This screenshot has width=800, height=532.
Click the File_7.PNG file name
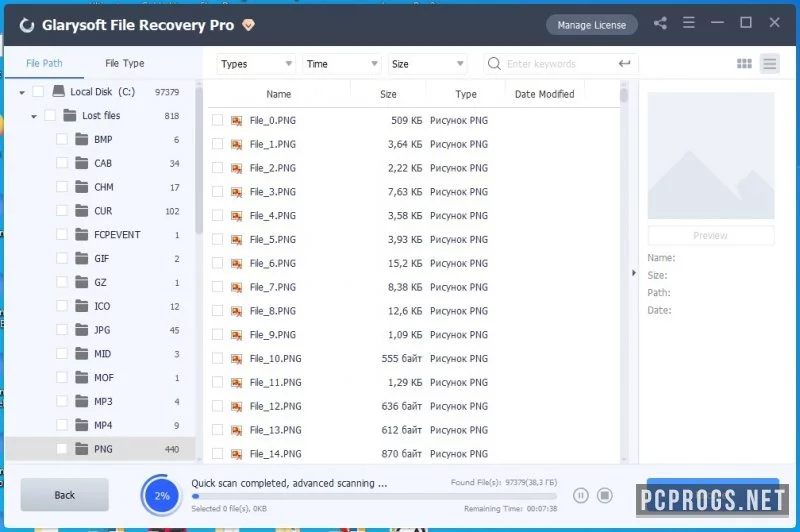pyautogui.click(x=272, y=287)
